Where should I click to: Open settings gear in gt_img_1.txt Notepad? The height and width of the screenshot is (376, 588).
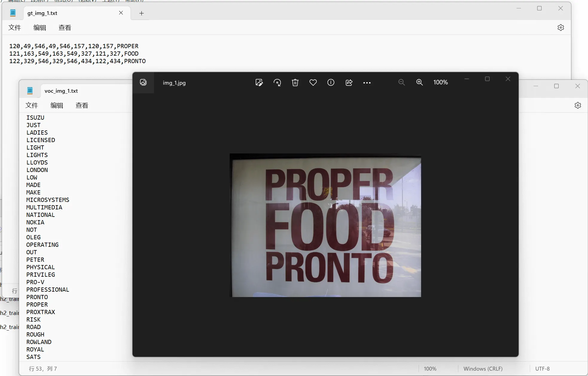point(561,28)
